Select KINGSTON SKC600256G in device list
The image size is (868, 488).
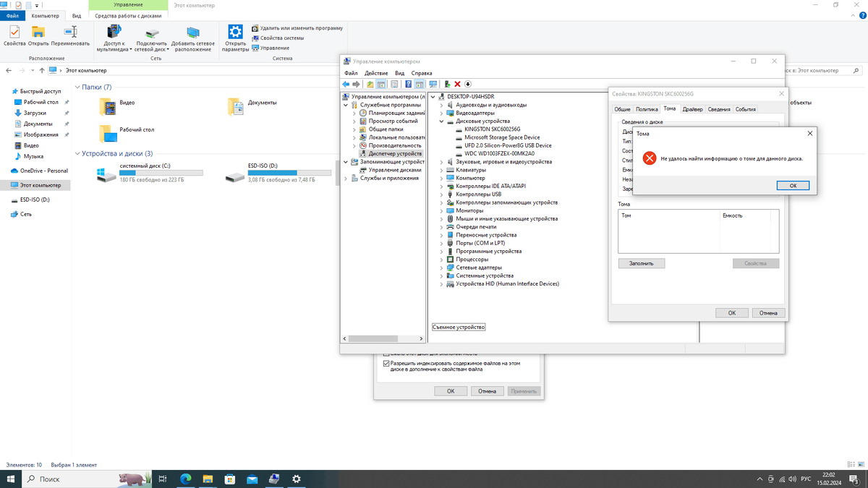(493, 129)
